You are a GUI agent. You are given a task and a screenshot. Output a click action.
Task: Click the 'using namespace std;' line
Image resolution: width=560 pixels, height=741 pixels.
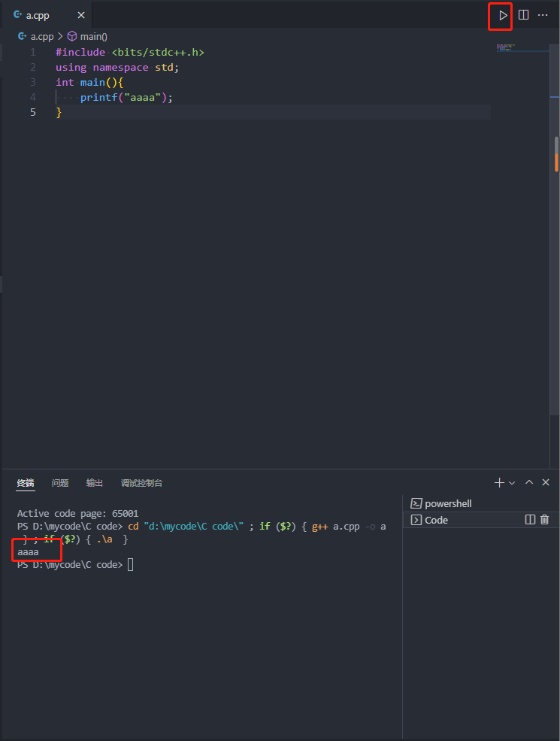click(117, 67)
